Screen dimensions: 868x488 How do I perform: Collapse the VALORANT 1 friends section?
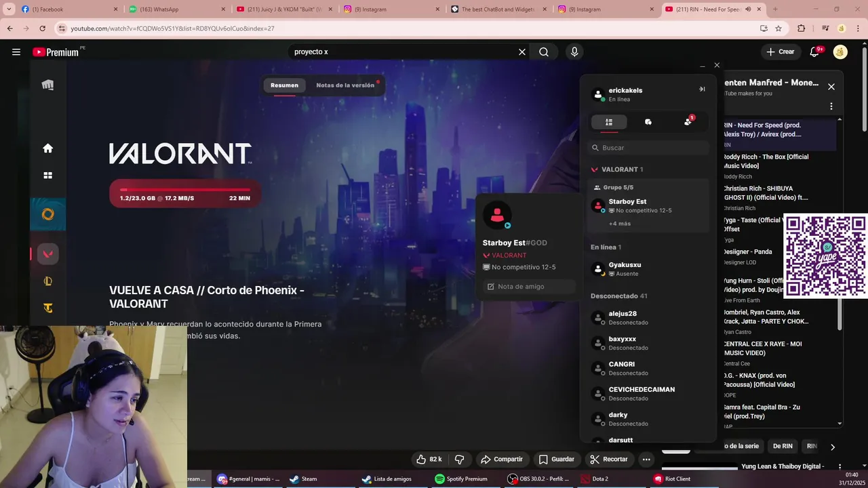coord(617,169)
